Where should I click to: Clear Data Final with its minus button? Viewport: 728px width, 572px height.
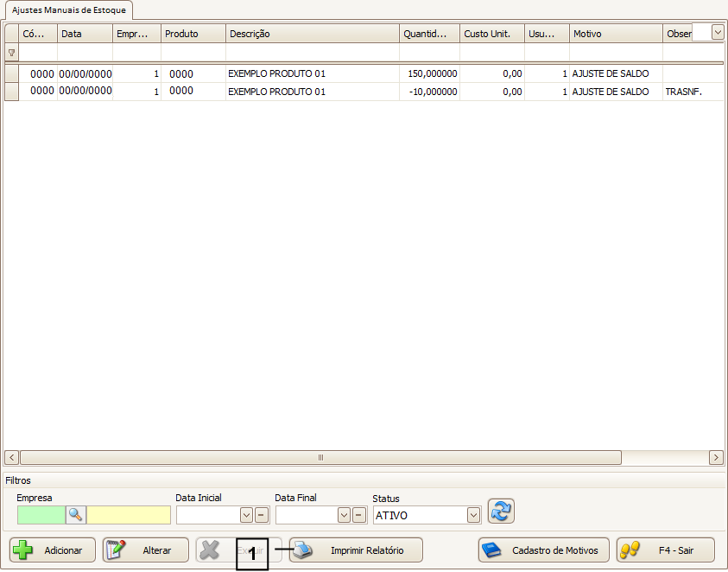[x=359, y=515]
